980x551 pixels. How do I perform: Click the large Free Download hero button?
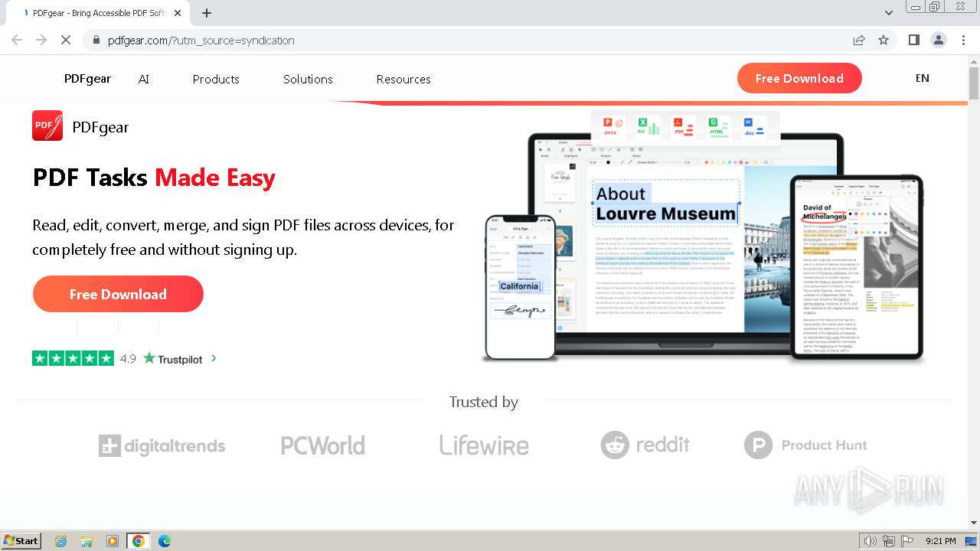pos(118,294)
